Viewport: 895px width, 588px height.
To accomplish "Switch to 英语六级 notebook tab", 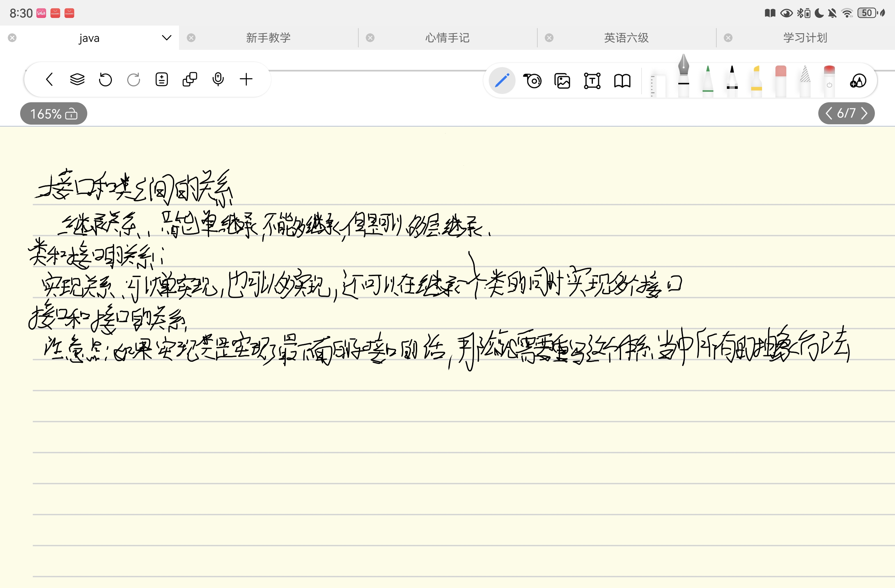I will click(626, 38).
